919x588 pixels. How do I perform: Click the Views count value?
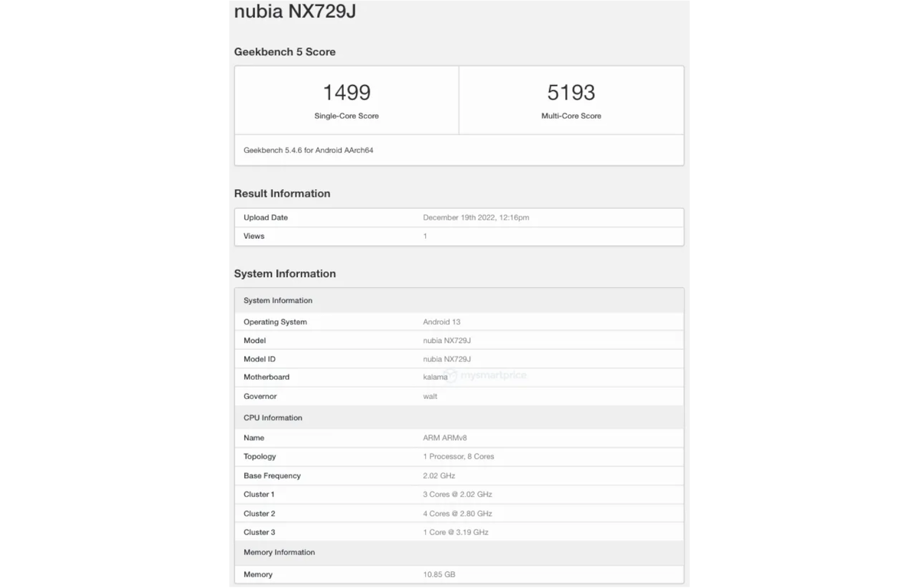click(424, 236)
